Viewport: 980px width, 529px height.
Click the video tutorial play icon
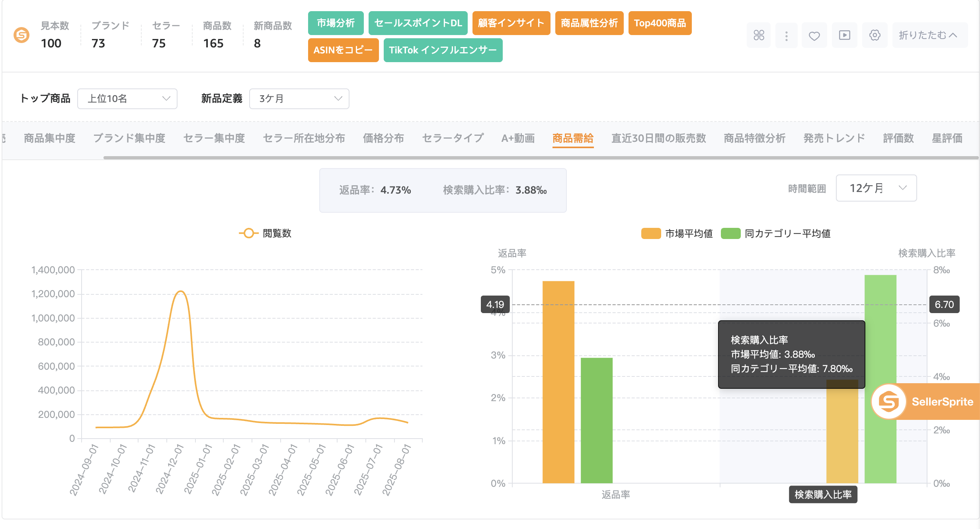coord(844,35)
